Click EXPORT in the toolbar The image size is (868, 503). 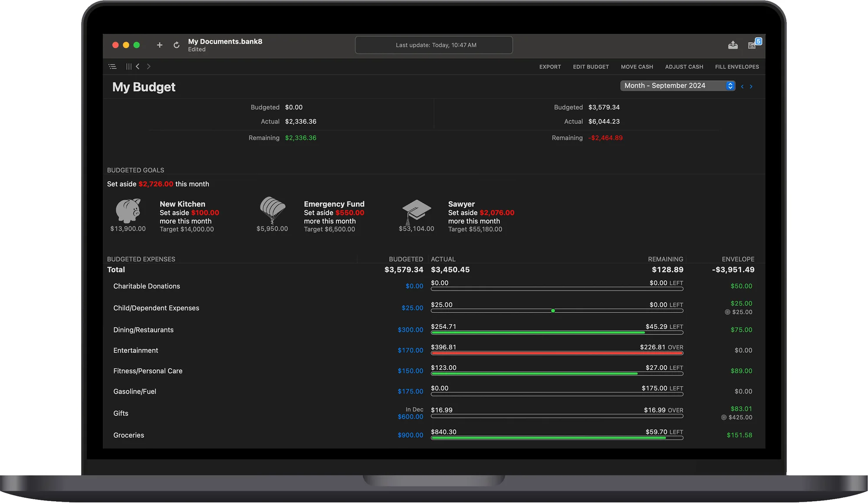coord(550,67)
